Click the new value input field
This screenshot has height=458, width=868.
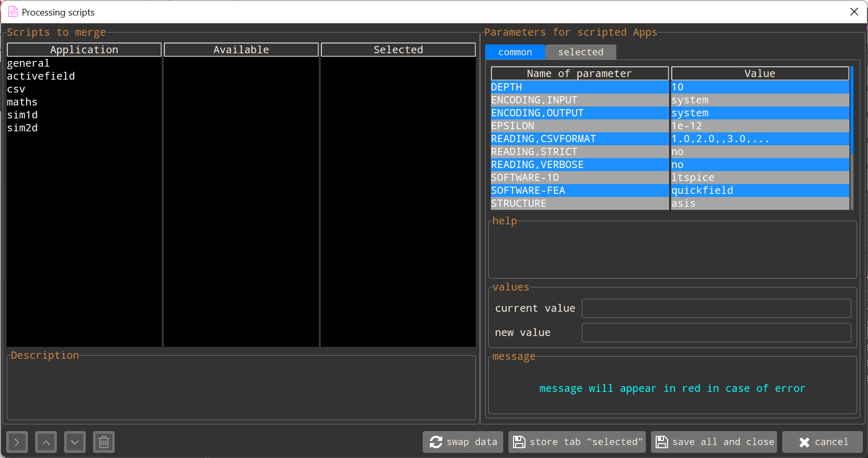point(716,333)
